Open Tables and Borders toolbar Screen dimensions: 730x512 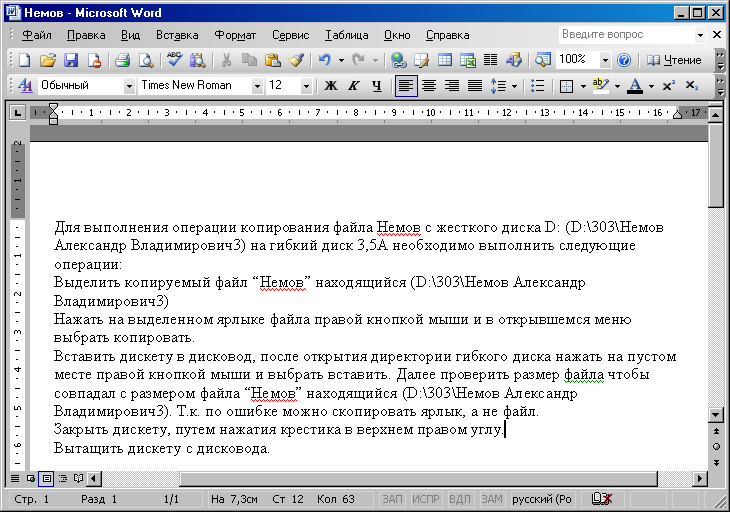[421, 60]
